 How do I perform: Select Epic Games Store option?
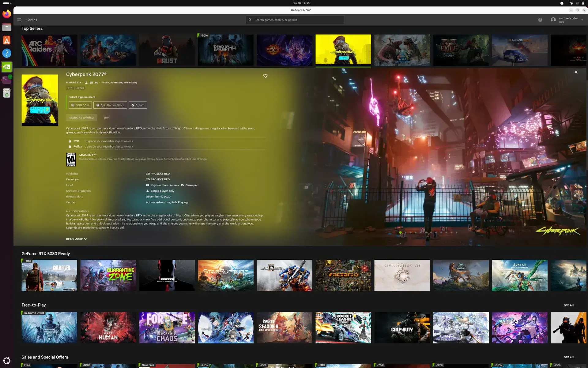(x=110, y=105)
